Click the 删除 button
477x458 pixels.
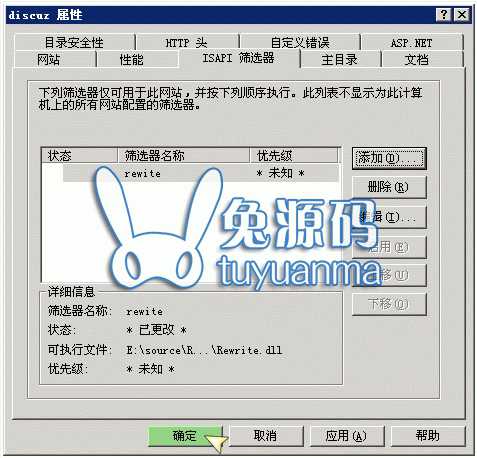point(389,187)
